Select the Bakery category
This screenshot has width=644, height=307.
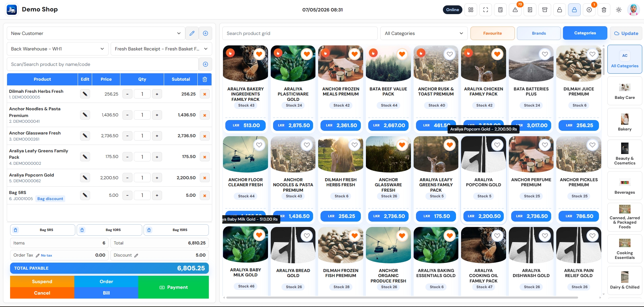[x=625, y=122]
